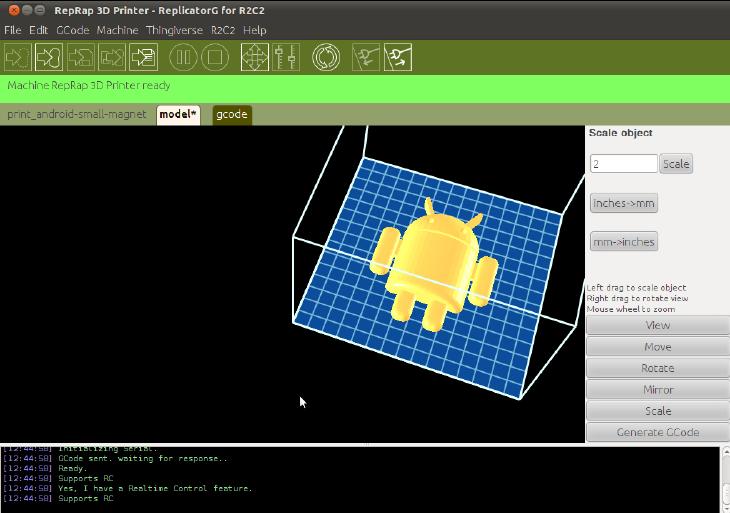The image size is (730, 513).
Task: Click the Pause build toolbar icon
Action: (x=183, y=57)
